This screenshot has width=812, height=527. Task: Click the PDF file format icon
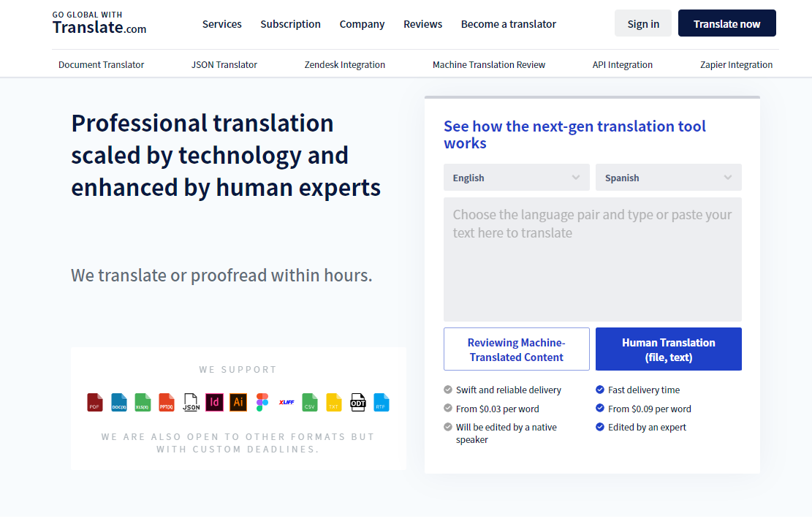point(95,402)
